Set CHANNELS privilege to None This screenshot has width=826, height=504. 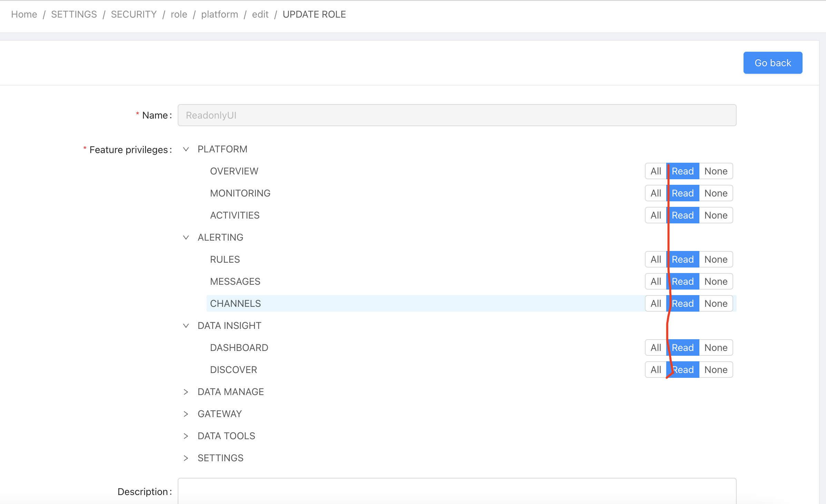pos(716,303)
